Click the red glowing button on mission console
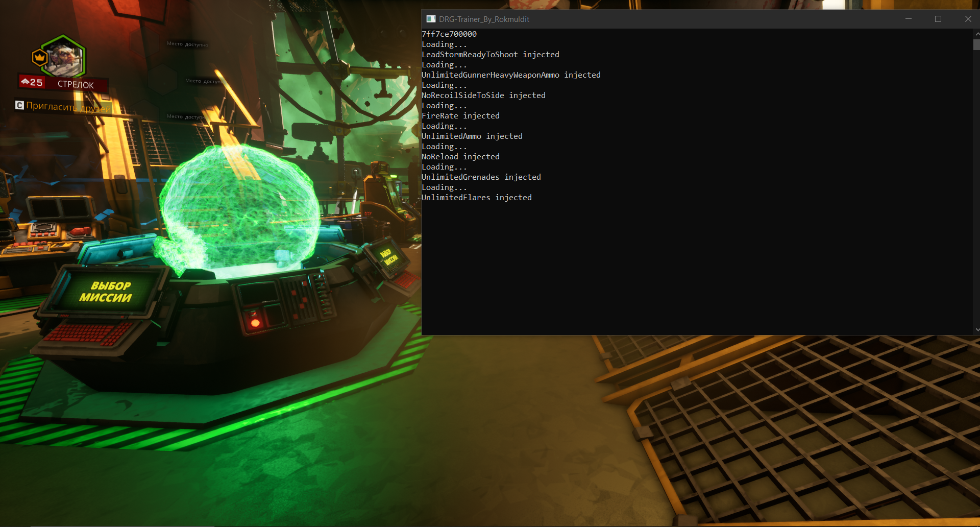 click(255, 322)
